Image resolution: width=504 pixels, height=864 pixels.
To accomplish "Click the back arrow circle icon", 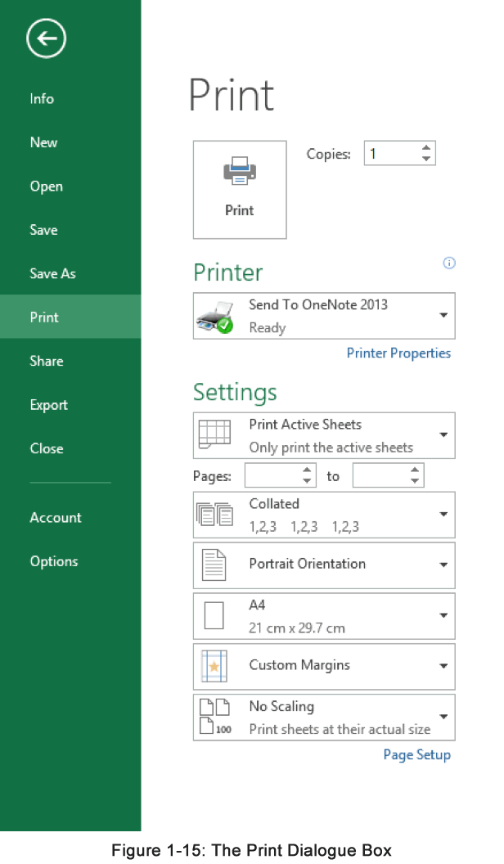I will 46,38.
